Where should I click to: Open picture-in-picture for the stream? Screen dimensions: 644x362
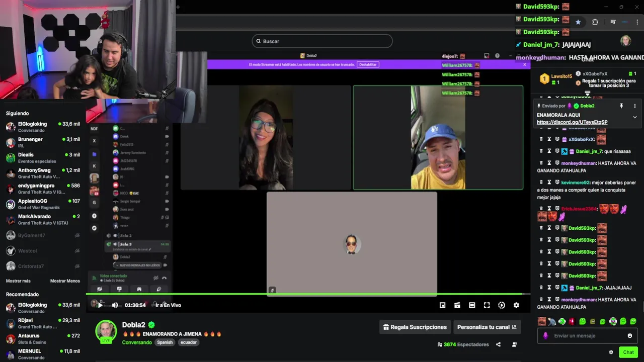coord(442,305)
